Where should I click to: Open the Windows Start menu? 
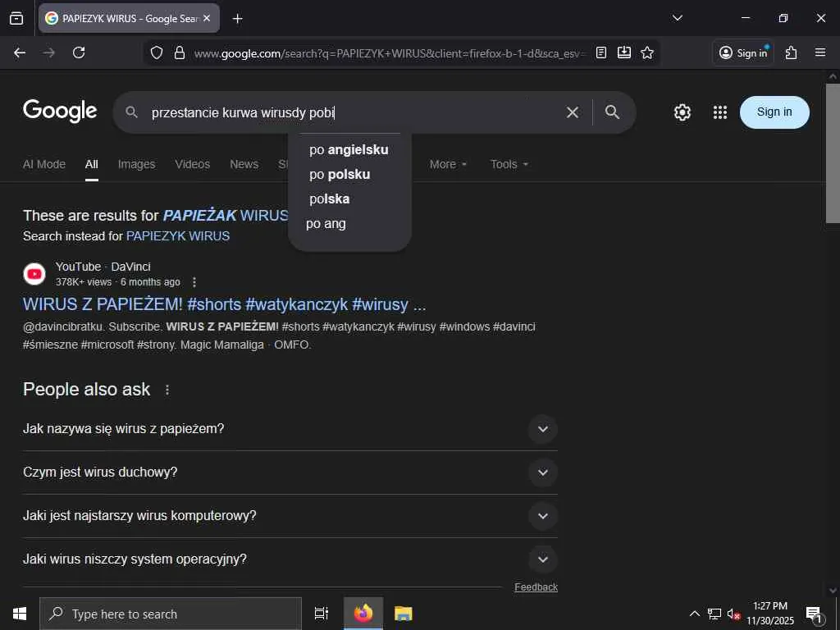[20, 614]
